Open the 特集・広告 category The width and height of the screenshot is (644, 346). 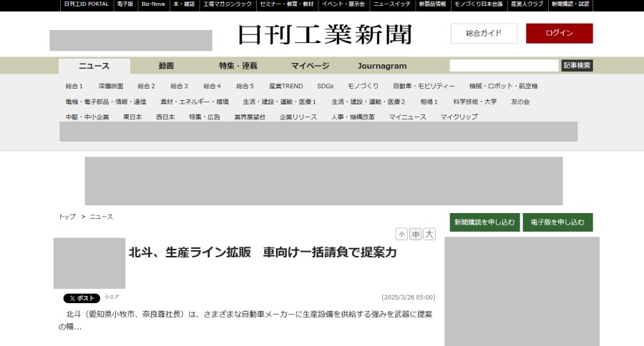click(205, 117)
